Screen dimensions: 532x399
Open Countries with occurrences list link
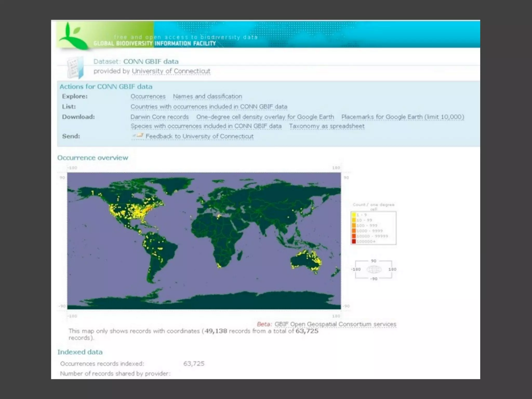[x=209, y=107]
